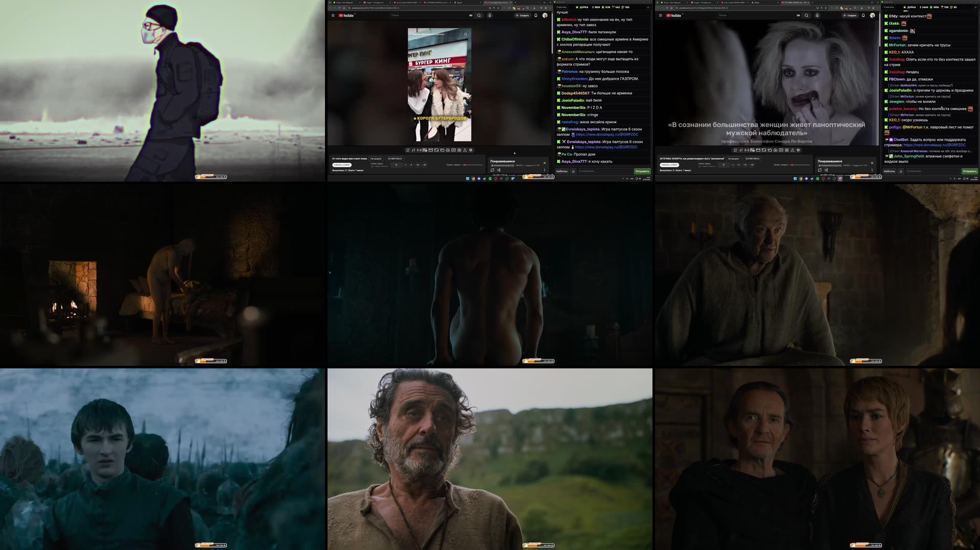Open three-dot menu in makeup quote window's Понравившиеся panel
The image size is (980, 550).
coord(872,170)
